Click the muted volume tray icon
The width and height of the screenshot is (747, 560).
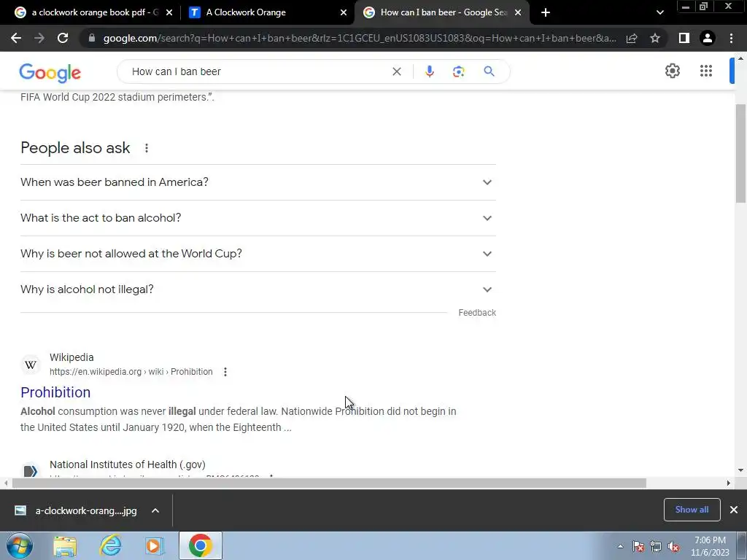coord(673,547)
